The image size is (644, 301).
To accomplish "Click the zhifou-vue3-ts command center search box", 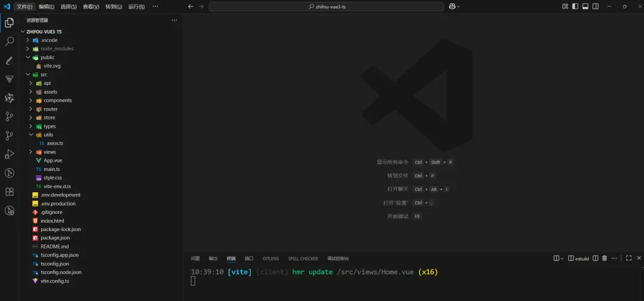I will click(326, 7).
